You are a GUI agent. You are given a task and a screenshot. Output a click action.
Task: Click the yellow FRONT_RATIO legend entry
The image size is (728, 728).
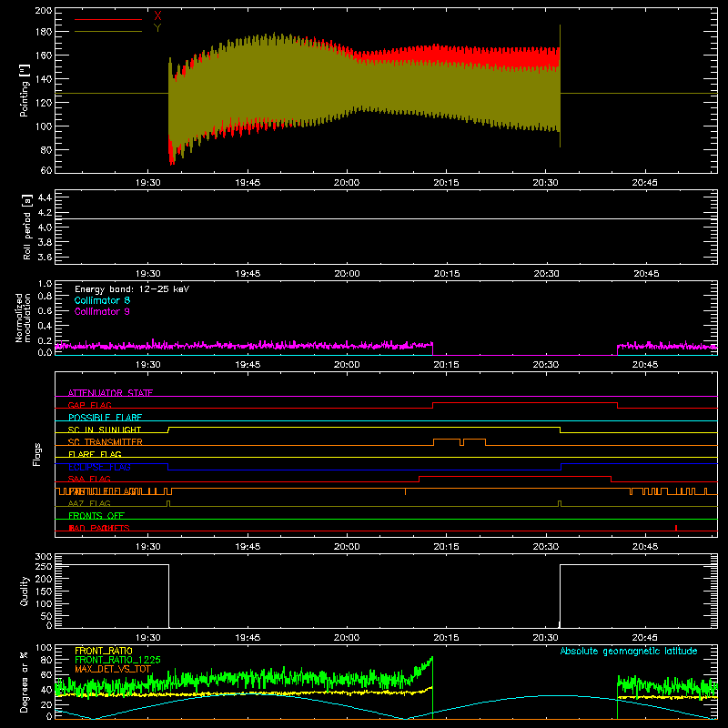tap(104, 651)
